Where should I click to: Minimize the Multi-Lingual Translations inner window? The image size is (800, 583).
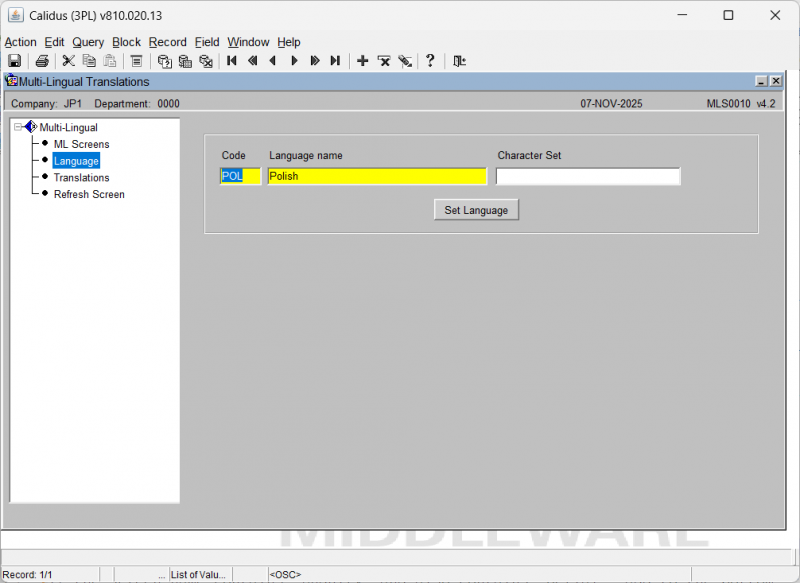coord(761,82)
